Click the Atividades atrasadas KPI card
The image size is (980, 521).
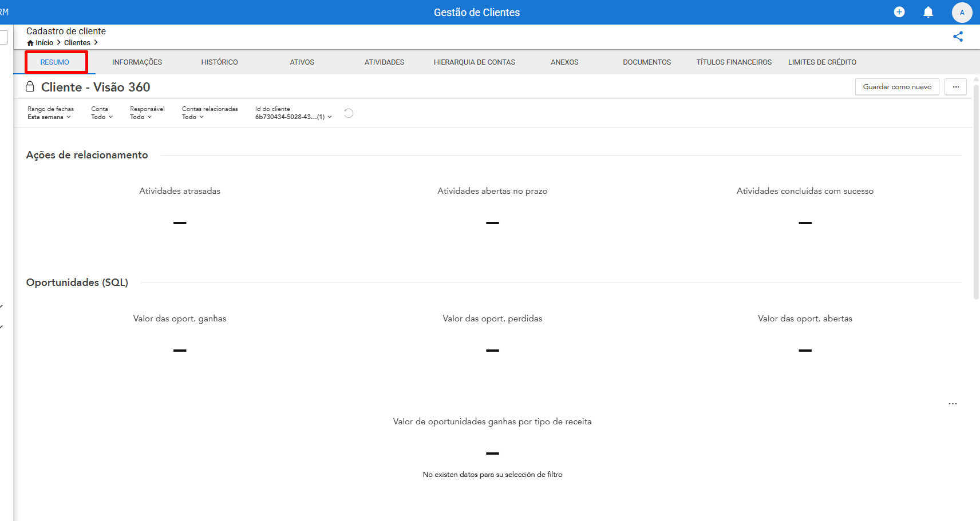[x=180, y=206]
